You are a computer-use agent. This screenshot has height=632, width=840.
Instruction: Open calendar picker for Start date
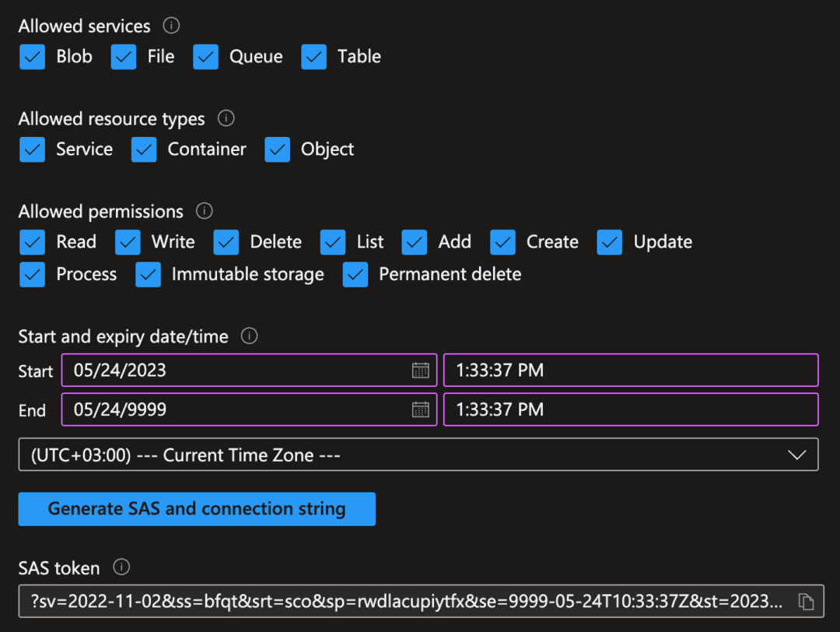[420, 370]
